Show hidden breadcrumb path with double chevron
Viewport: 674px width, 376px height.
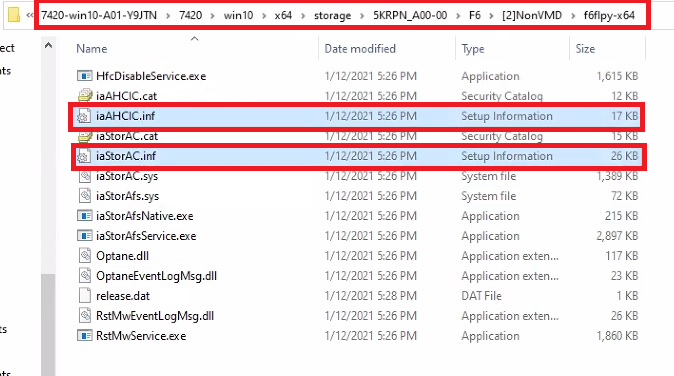(x=30, y=15)
